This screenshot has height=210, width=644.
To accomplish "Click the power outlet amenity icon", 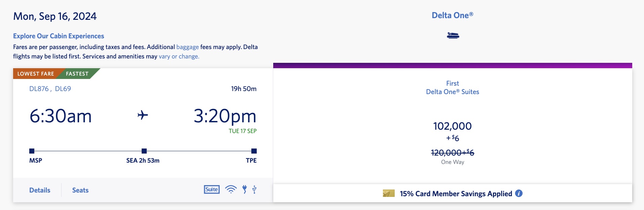I will 244,189.
